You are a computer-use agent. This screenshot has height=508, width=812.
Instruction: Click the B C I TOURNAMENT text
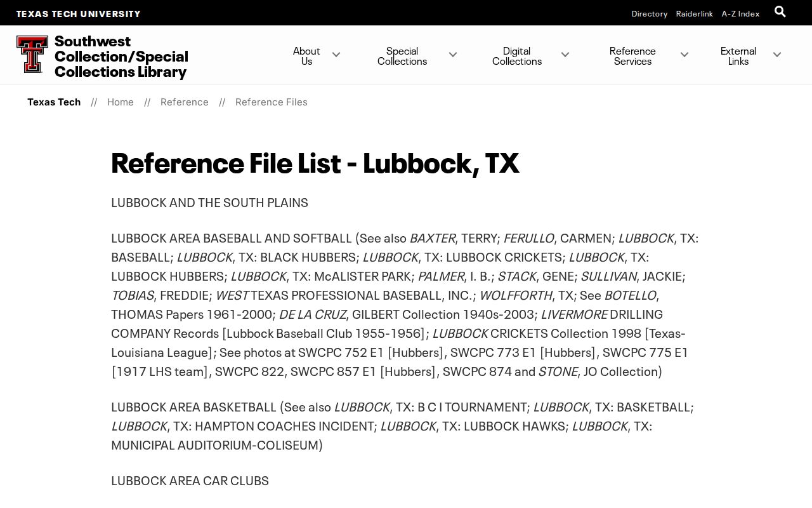point(474,406)
